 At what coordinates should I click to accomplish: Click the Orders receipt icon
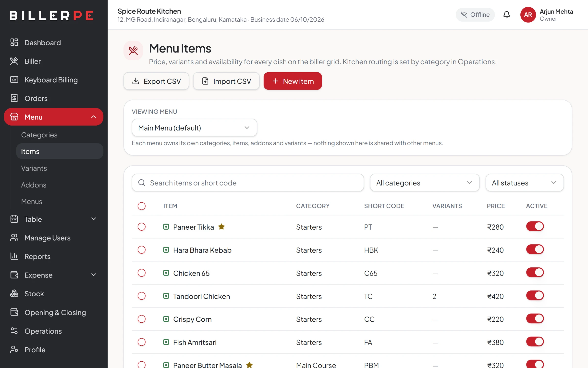point(14,98)
